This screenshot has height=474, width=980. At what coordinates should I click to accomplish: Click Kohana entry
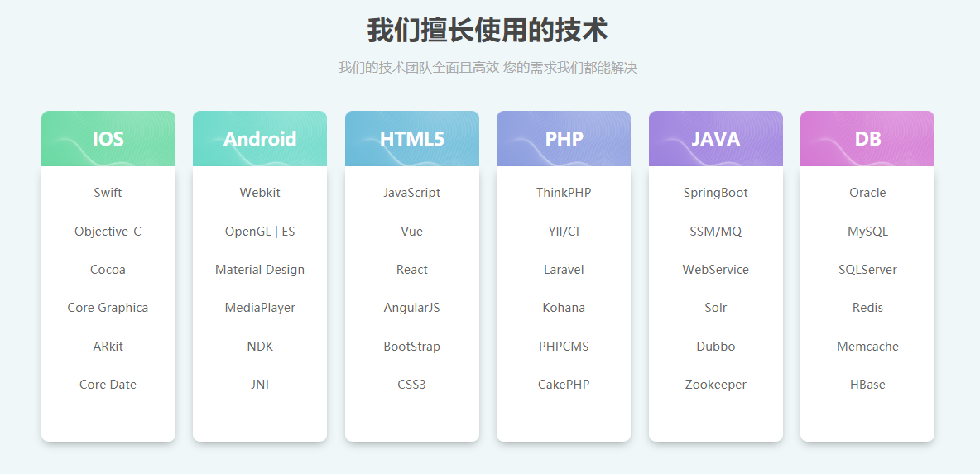(x=564, y=308)
